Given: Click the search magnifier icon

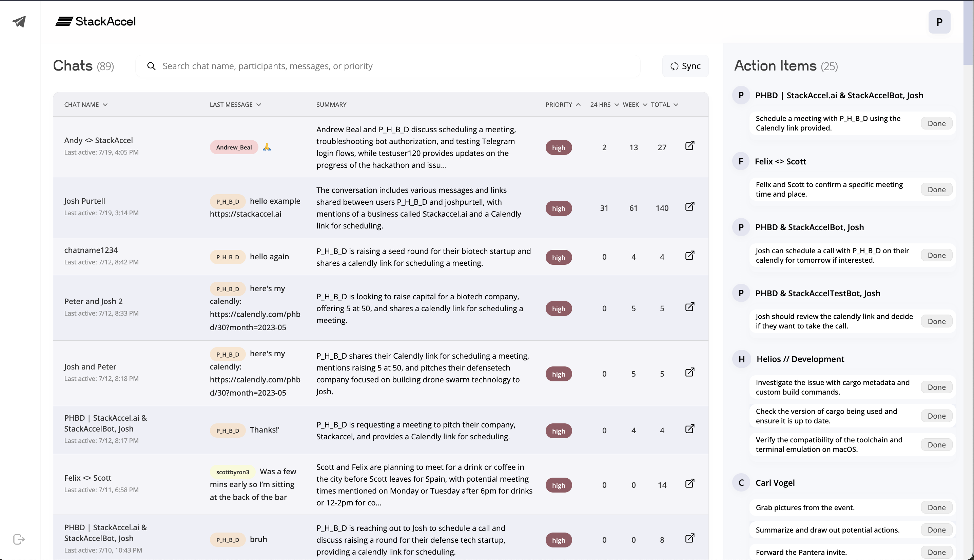Looking at the screenshot, I should [152, 66].
